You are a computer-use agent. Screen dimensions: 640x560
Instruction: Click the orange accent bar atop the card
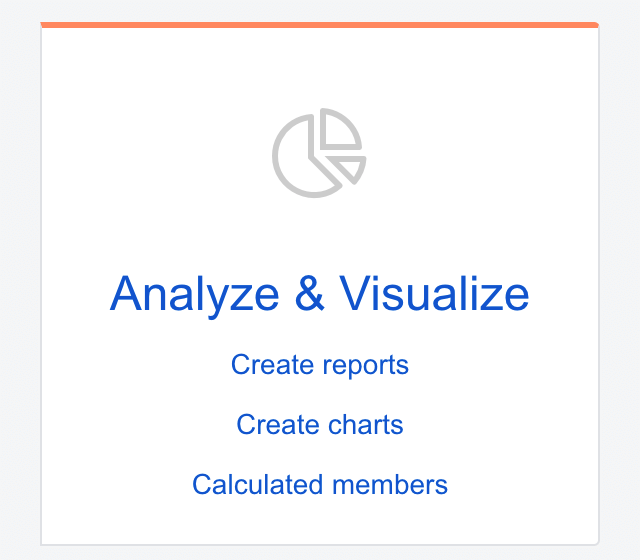coord(320,25)
